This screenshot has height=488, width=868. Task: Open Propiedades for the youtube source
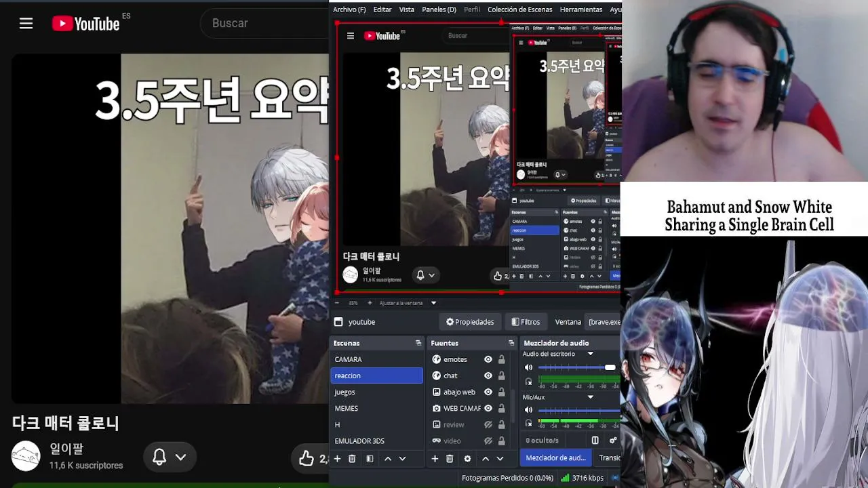coord(469,322)
